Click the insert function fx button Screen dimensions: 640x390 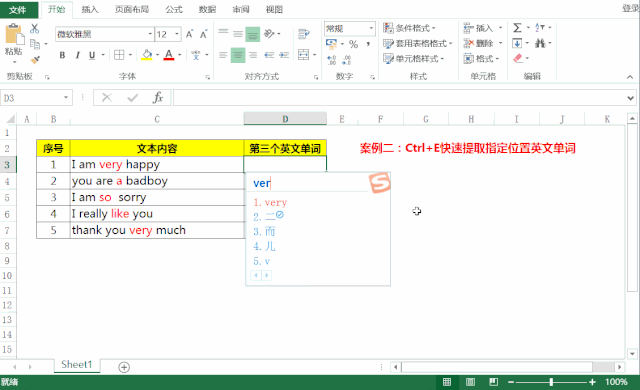158,98
